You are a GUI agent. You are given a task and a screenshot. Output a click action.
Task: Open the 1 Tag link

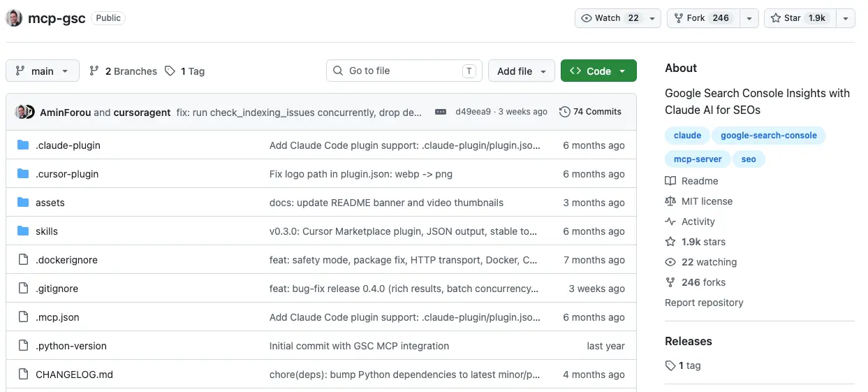pyautogui.click(x=184, y=71)
